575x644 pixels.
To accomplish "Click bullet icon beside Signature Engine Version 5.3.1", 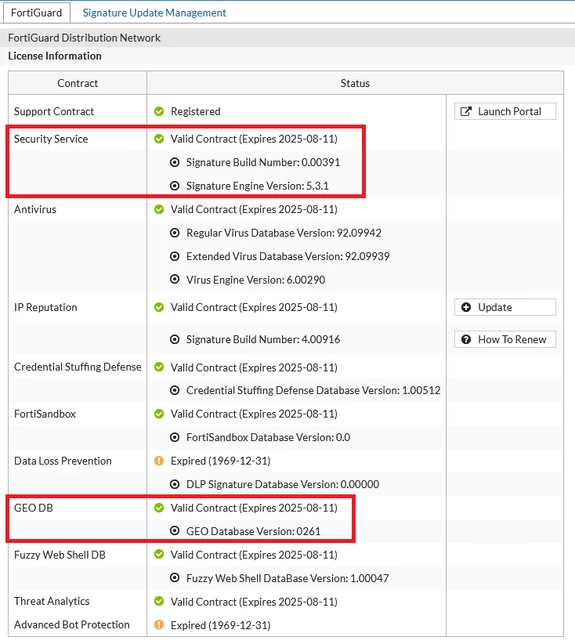I will [175, 186].
